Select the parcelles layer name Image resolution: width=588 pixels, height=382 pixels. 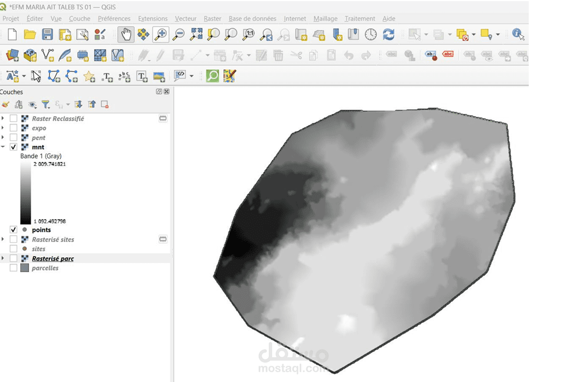coord(45,268)
